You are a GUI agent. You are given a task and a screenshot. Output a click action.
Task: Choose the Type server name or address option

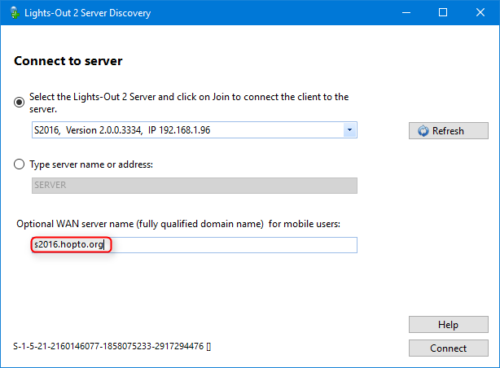pyautogui.click(x=19, y=164)
